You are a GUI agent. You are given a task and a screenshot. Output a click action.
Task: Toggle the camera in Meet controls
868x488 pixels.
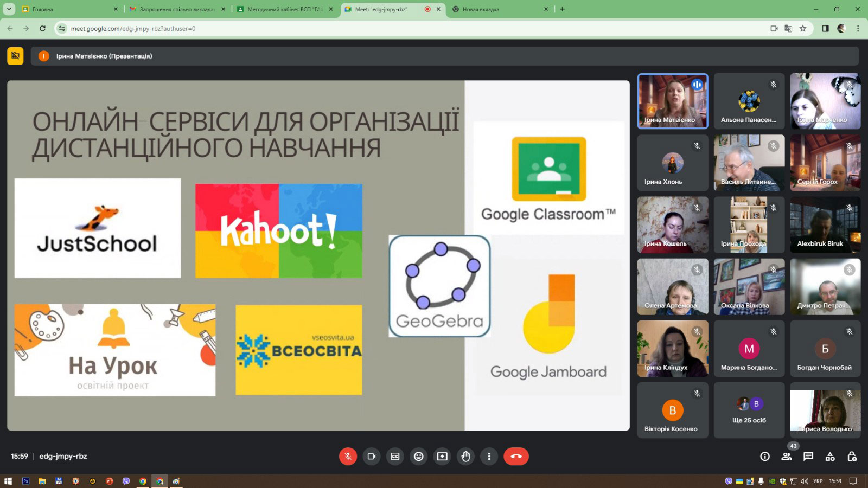click(x=372, y=457)
